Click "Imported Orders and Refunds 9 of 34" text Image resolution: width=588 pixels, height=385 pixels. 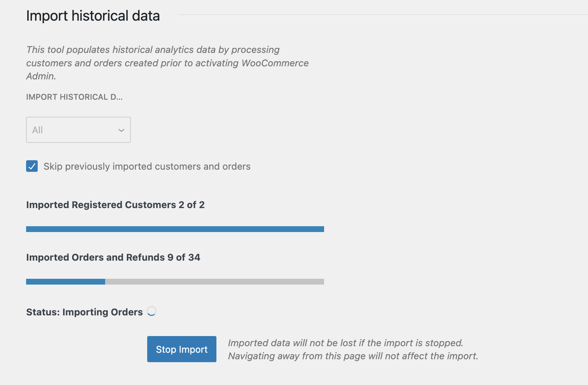113,257
